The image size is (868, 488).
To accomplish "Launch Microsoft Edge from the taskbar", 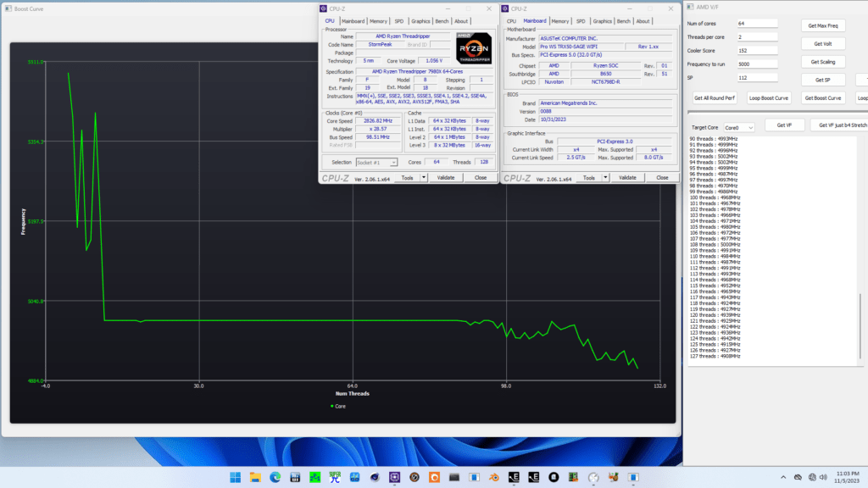I will pos(275,477).
